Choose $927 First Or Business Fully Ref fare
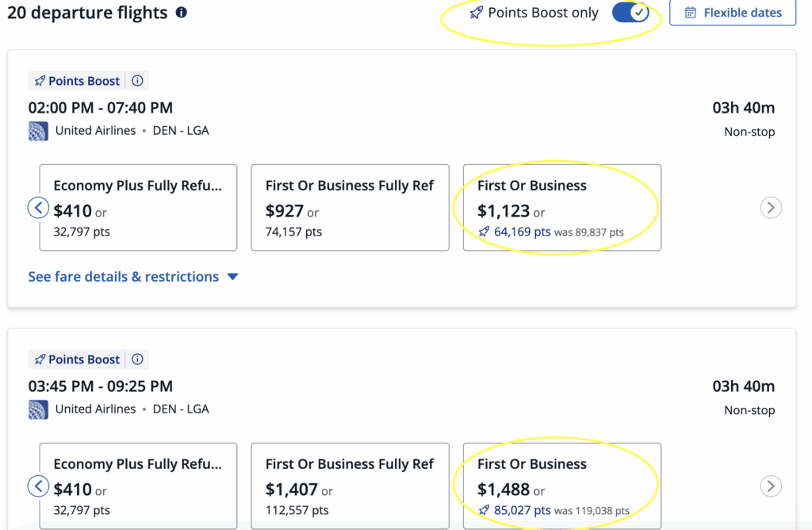 pyautogui.click(x=350, y=208)
